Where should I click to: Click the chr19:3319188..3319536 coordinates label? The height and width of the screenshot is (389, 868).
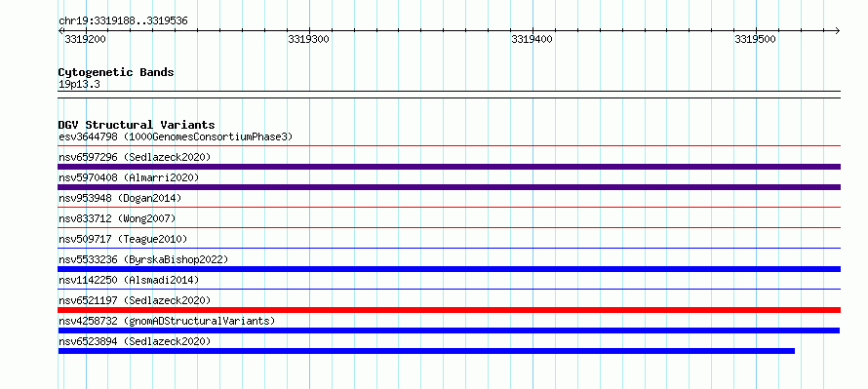[123, 21]
